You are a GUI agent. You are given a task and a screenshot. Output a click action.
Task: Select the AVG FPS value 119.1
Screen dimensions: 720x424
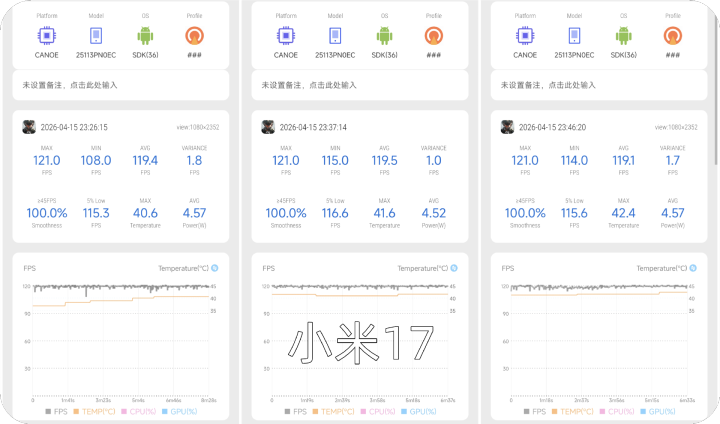624,160
